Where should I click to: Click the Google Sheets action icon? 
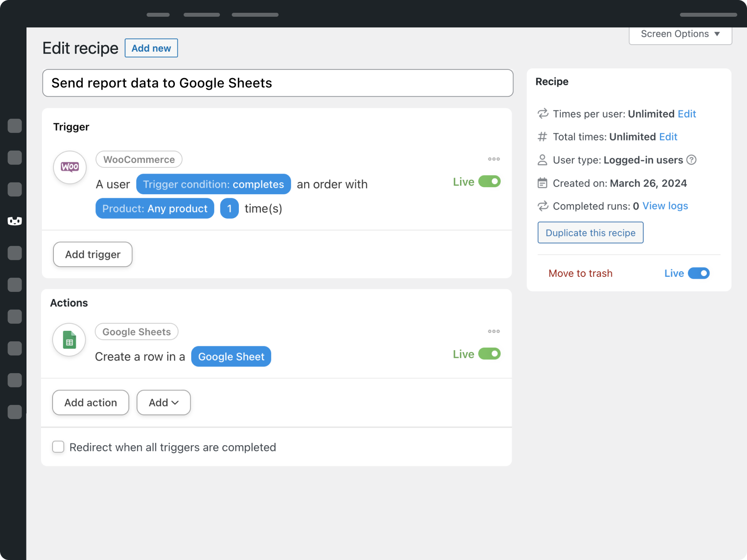click(x=69, y=340)
